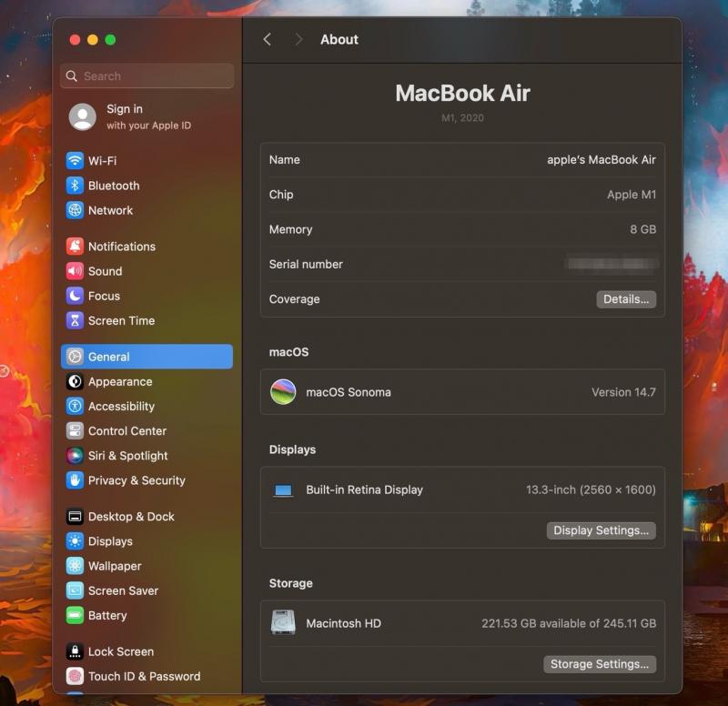Click the yellow minimize window button
This screenshot has height=706, width=728.
(93, 39)
